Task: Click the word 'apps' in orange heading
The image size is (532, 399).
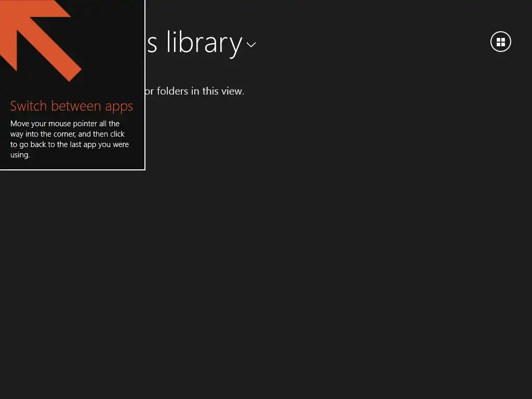Action: (x=119, y=107)
